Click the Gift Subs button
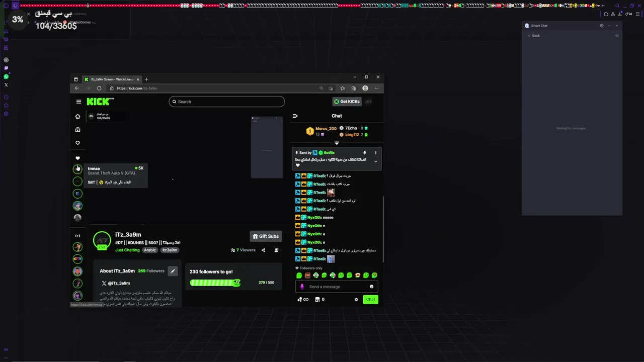The image size is (644, 362). [x=266, y=236]
